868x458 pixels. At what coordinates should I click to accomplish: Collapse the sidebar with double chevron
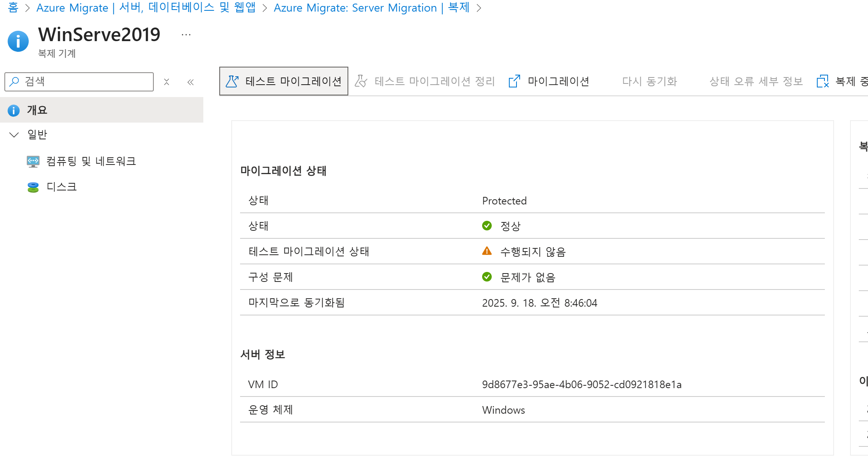point(191,82)
